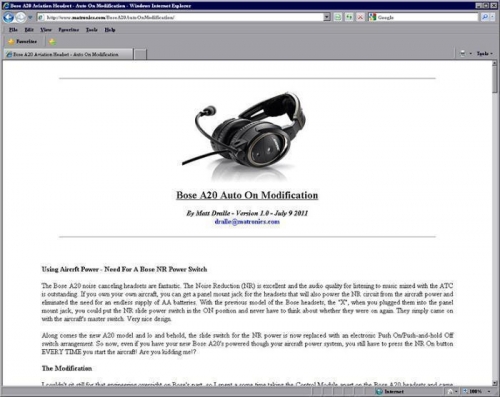500x397 pixels.
Task: Select the Bose A20 Aviation Headset tab
Action: pyautogui.click(x=68, y=54)
